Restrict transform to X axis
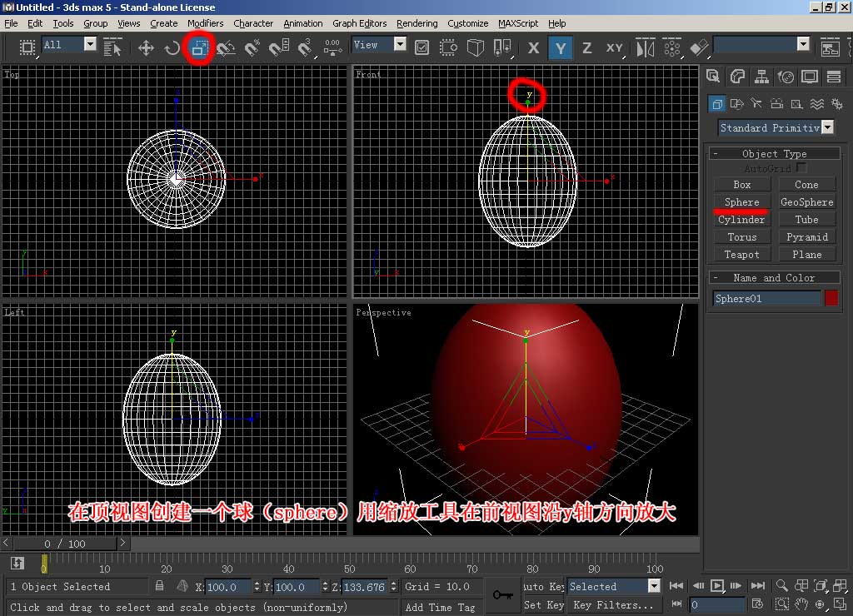 [x=534, y=47]
